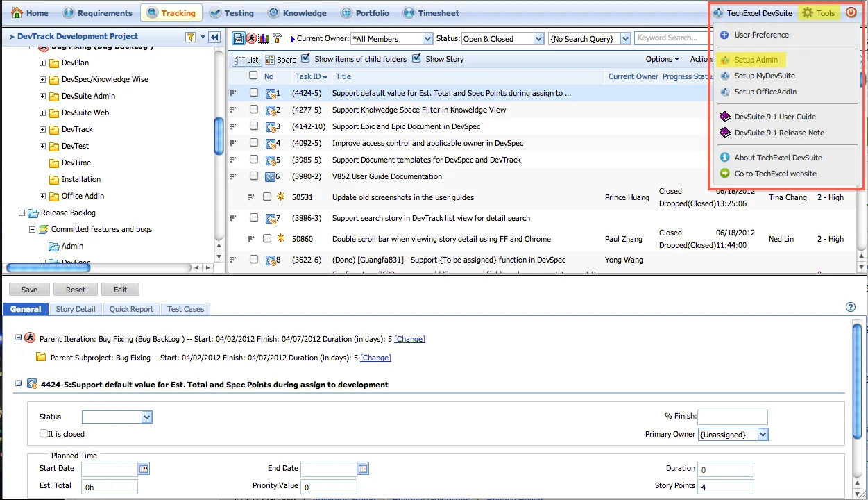Check the row checkbox for task 4142-10

pos(254,126)
